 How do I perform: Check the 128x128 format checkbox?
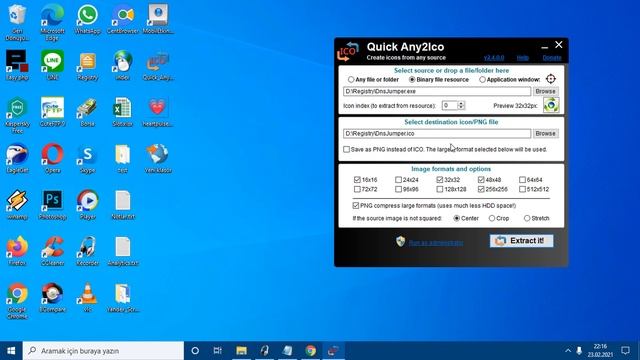pos(440,189)
